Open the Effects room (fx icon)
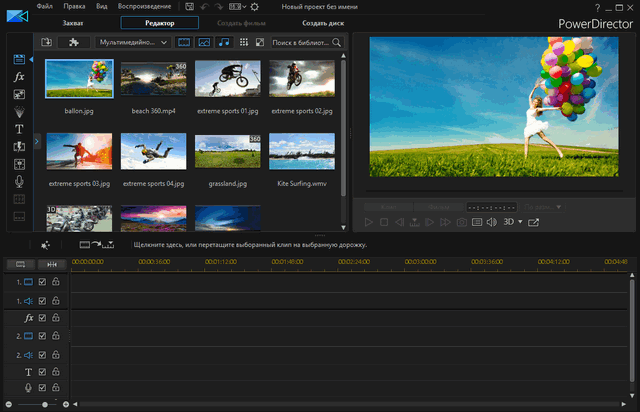The width and height of the screenshot is (640, 412). [x=19, y=77]
